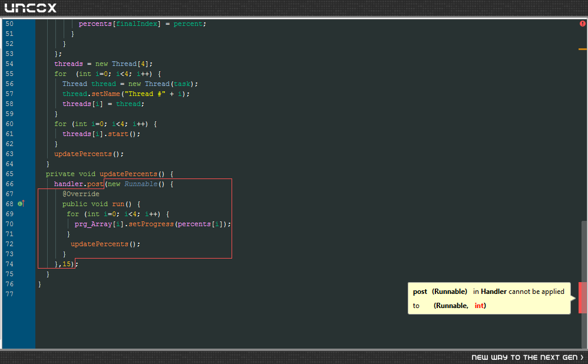Click 'task' argument in new Thread(task)
Image resolution: width=588 pixels, height=364 pixels.
click(182, 84)
